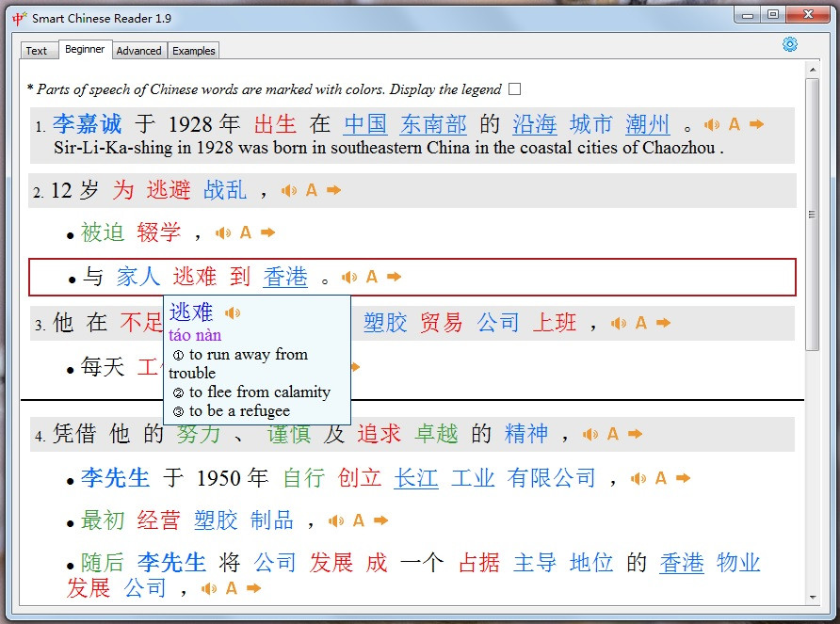Screen dimensions: 840x624
Task: Click the underlined word 中国
Action: pyautogui.click(x=365, y=124)
